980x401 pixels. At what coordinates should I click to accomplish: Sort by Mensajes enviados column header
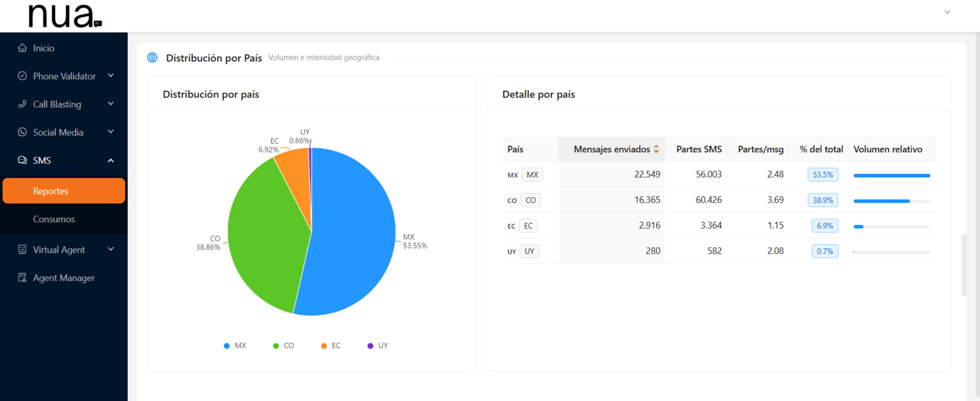(612, 149)
